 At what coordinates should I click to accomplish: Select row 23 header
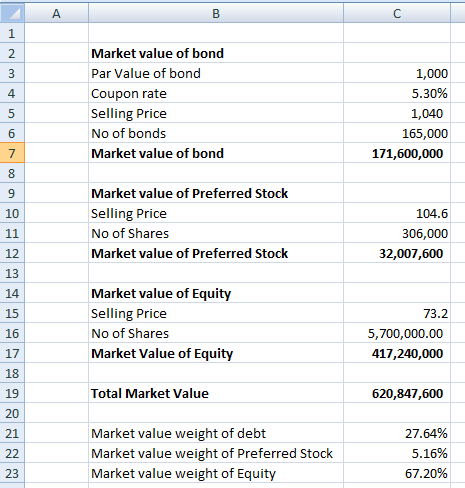tap(12, 473)
